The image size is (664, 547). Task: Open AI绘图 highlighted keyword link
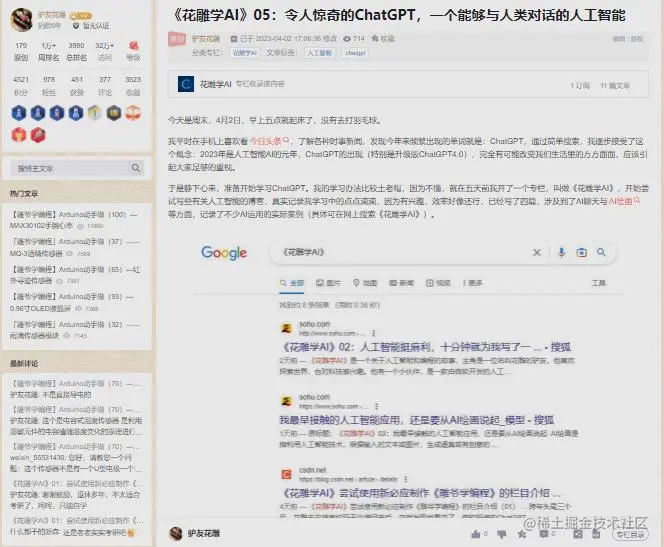point(624,201)
